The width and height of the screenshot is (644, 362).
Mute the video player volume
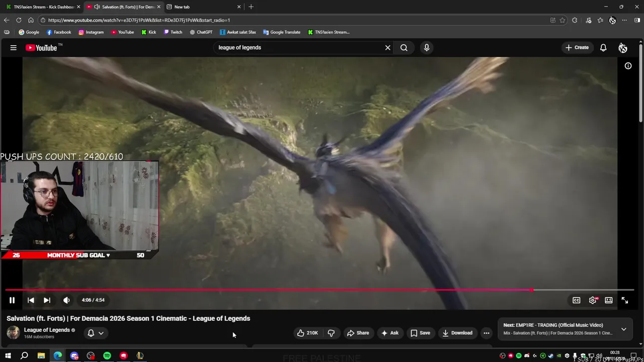pos(66,300)
